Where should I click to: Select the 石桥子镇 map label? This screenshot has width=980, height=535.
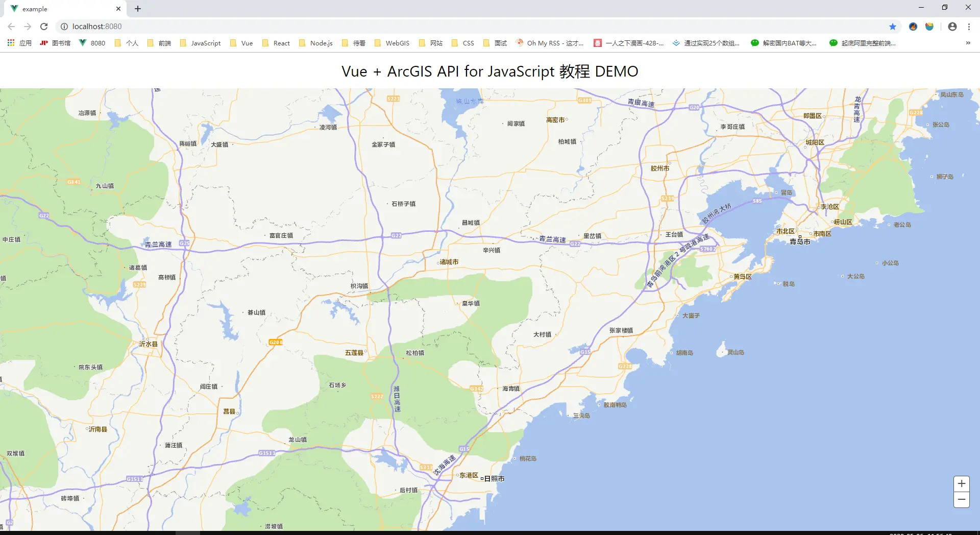[403, 204]
